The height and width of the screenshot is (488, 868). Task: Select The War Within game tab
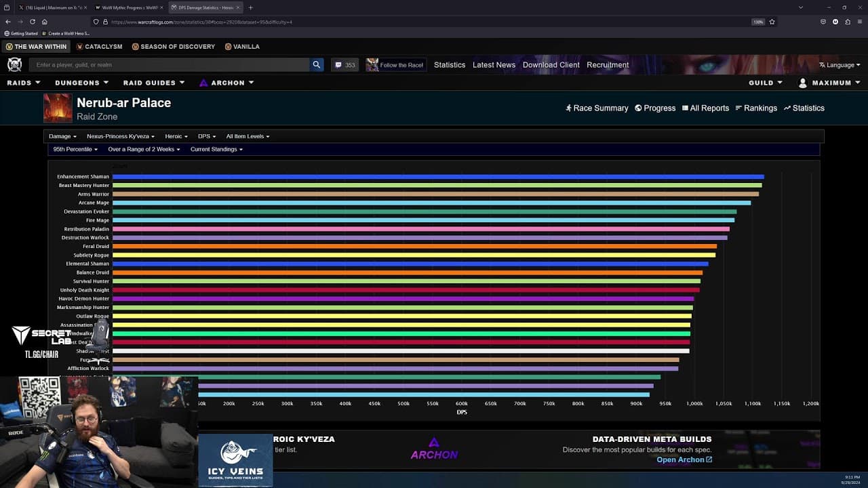click(x=36, y=47)
